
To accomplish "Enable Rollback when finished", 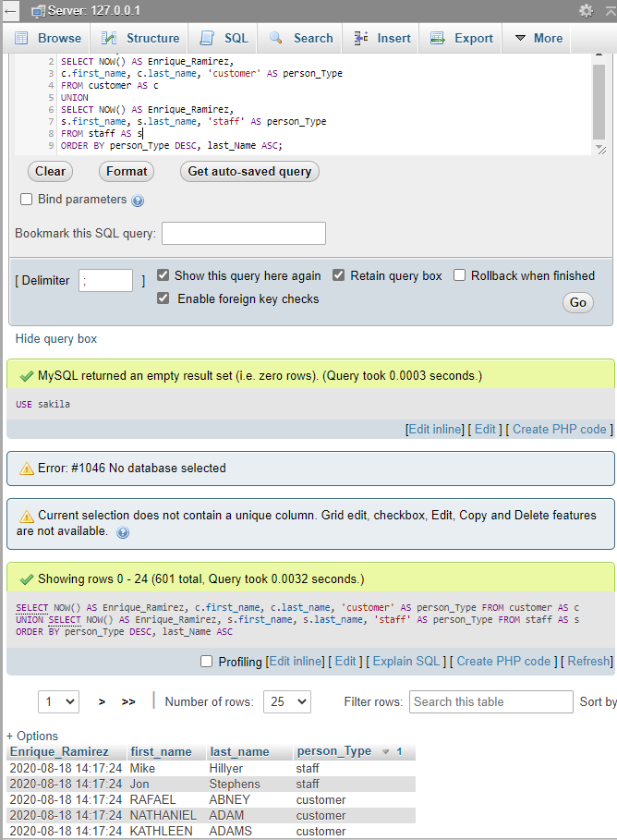I will 459,274.
